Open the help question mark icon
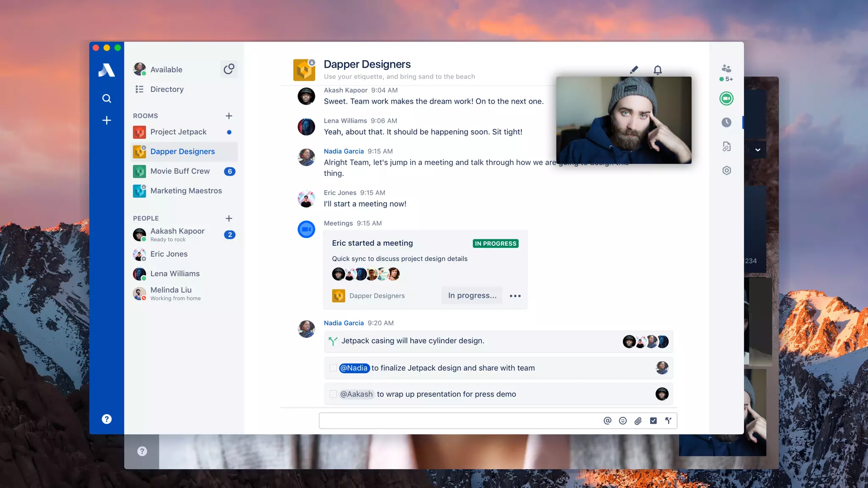The width and height of the screenshot is (868, 488). click(x=106, y=419)
